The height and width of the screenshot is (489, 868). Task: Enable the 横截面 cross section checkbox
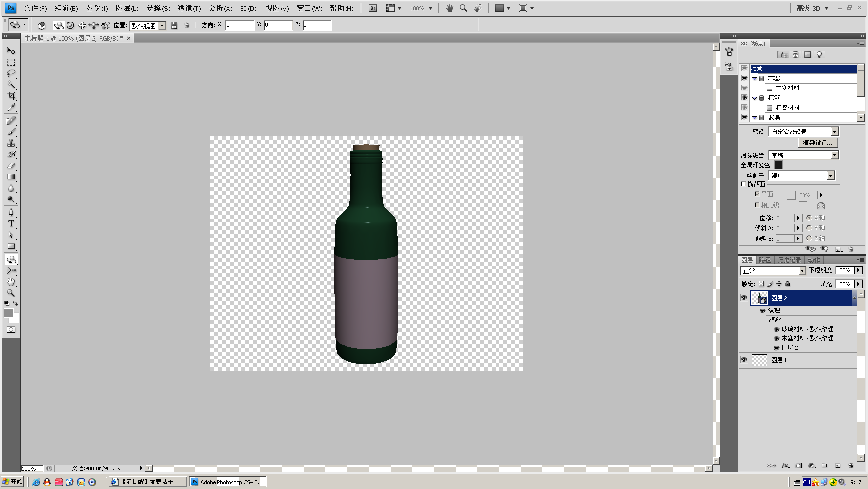point(743,184)
